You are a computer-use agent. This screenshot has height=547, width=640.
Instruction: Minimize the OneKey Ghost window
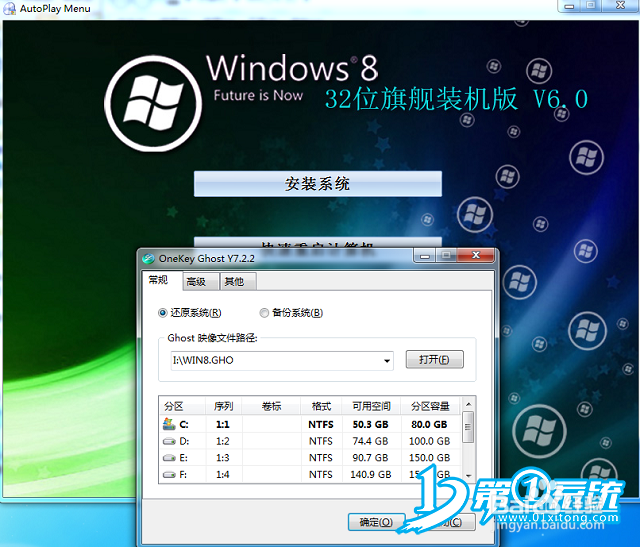pyautogui.click(x=424, y=256)
